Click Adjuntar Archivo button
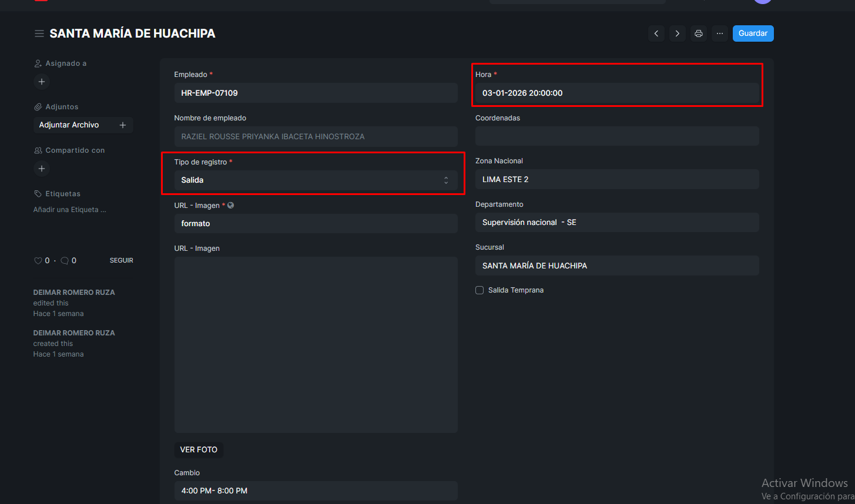The height and width of the screenshot is (504, 855). tap(69, 125)
